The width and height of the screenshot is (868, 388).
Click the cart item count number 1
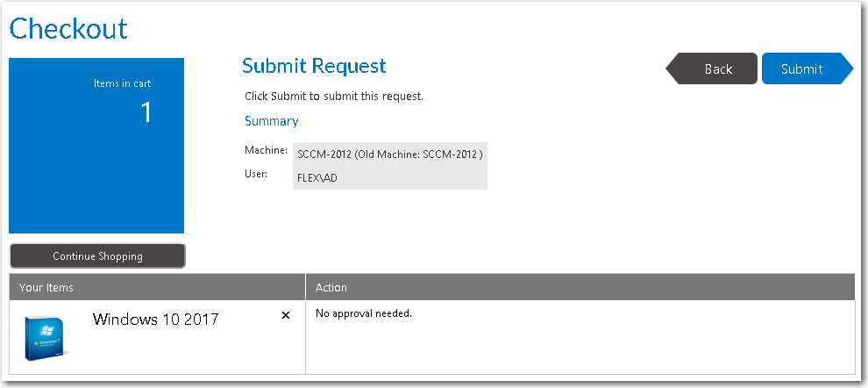tap(146, 112)
